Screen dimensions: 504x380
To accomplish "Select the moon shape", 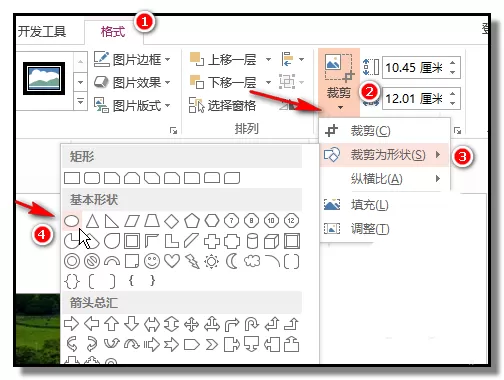I will [231, 261].
